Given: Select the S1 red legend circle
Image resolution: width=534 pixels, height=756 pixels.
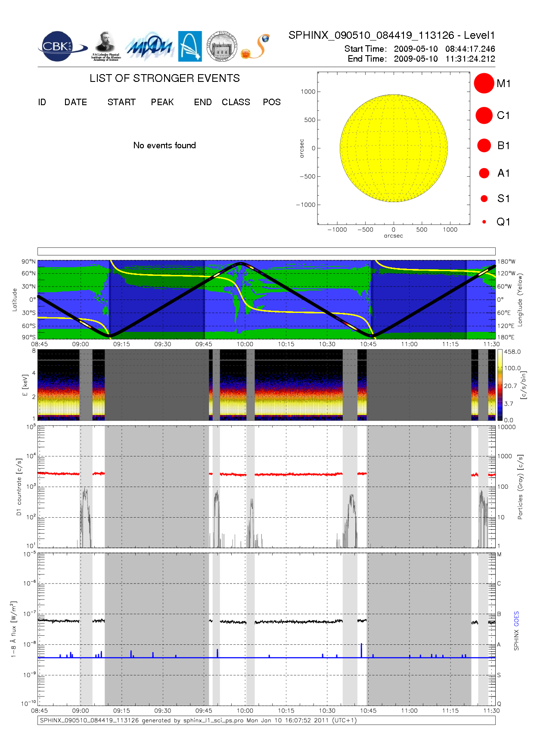Looking at the screenshot, I should tap(484, 198).
